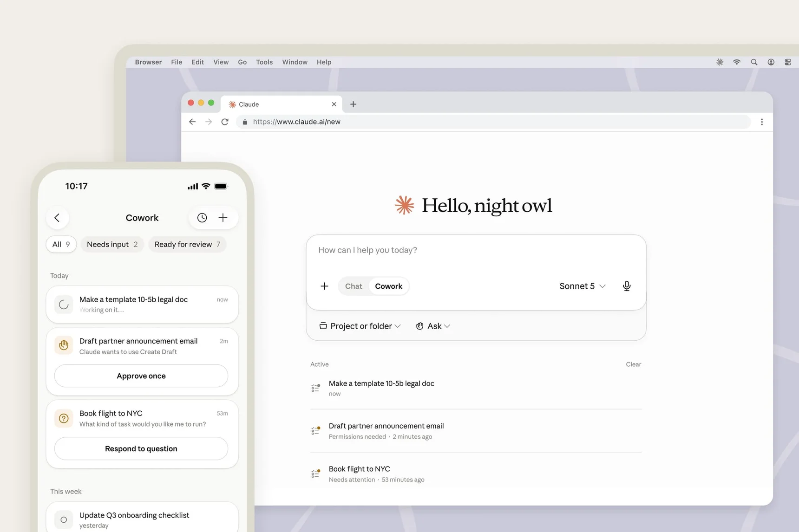Open Spotlight search in the menu bar

(x=754, y=62)
